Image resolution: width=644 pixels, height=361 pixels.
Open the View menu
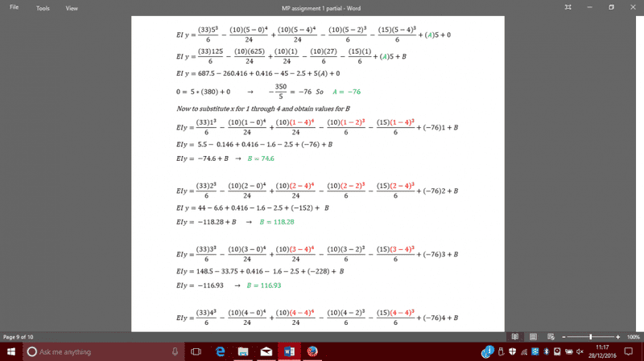click(72, 8)
